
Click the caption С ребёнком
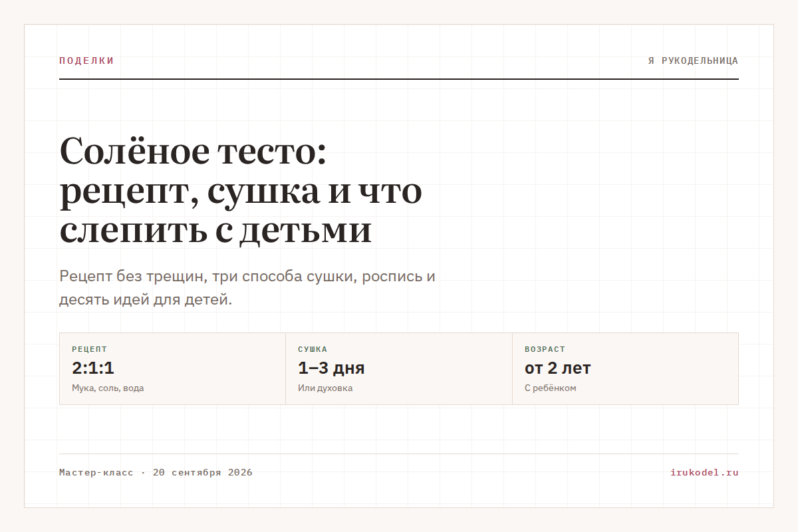(x=550, y=388)
